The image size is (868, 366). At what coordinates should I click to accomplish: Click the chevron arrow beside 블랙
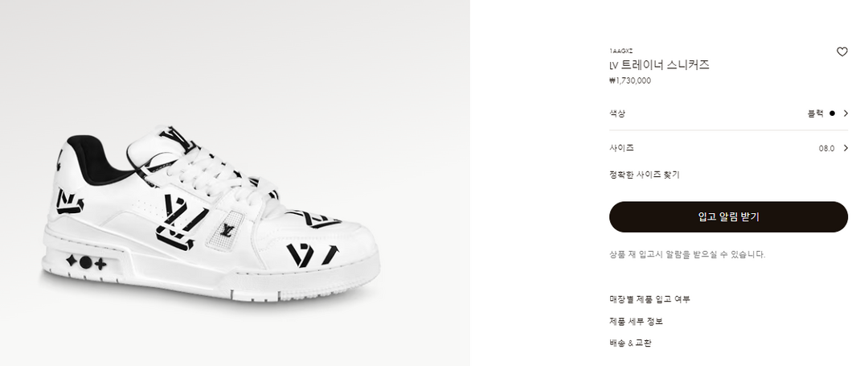(845, 113)
